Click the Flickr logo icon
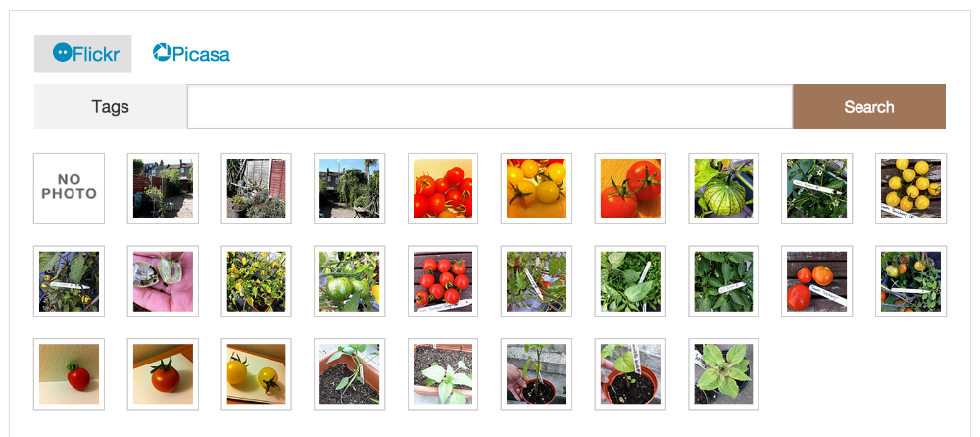980x437 pixels. (62, 53)
